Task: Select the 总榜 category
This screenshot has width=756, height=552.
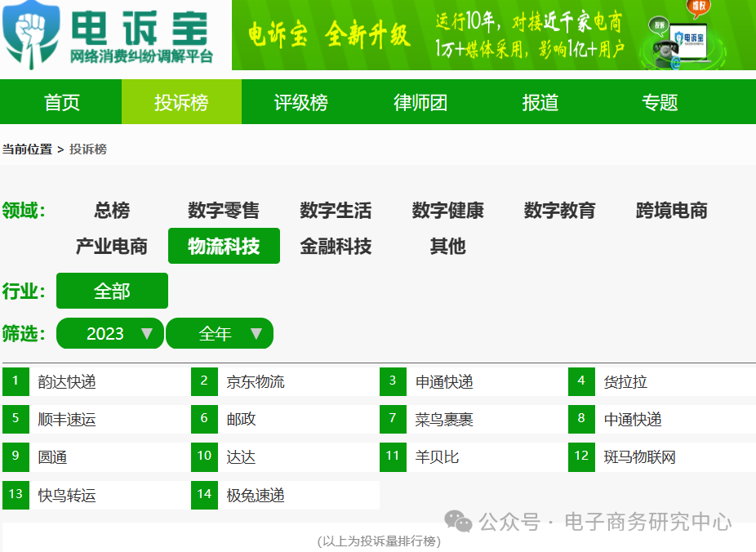Action: 110,211
